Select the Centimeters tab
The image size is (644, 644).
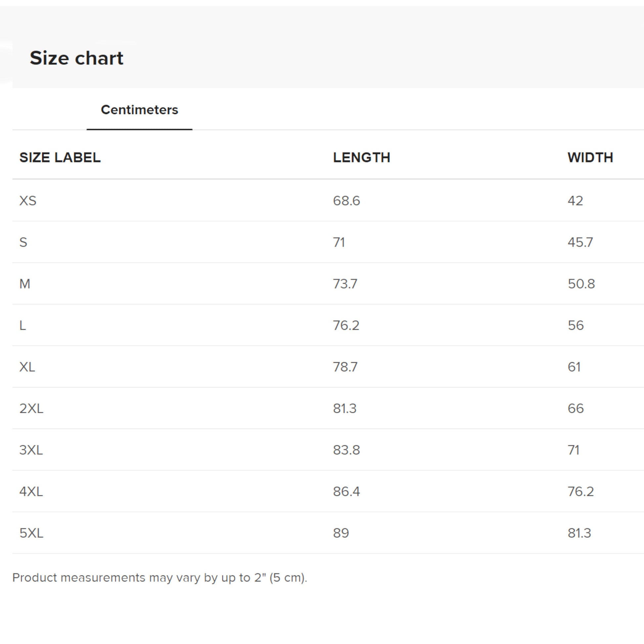click(139, 110)
